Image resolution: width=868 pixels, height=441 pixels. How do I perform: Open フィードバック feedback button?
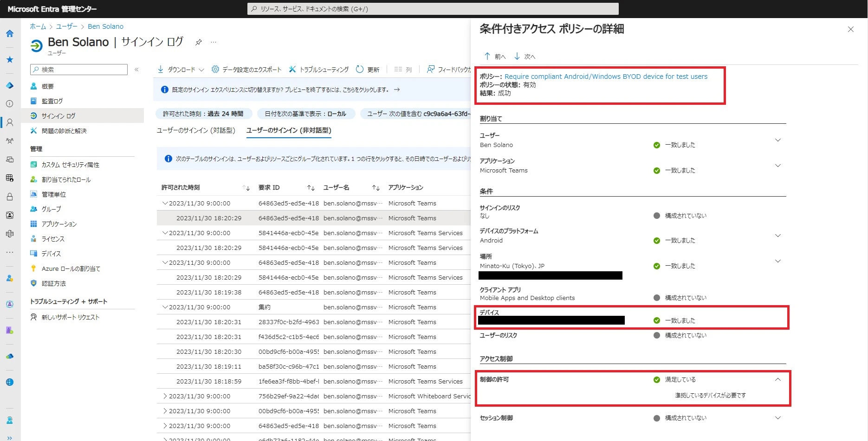tap(449, 70)
